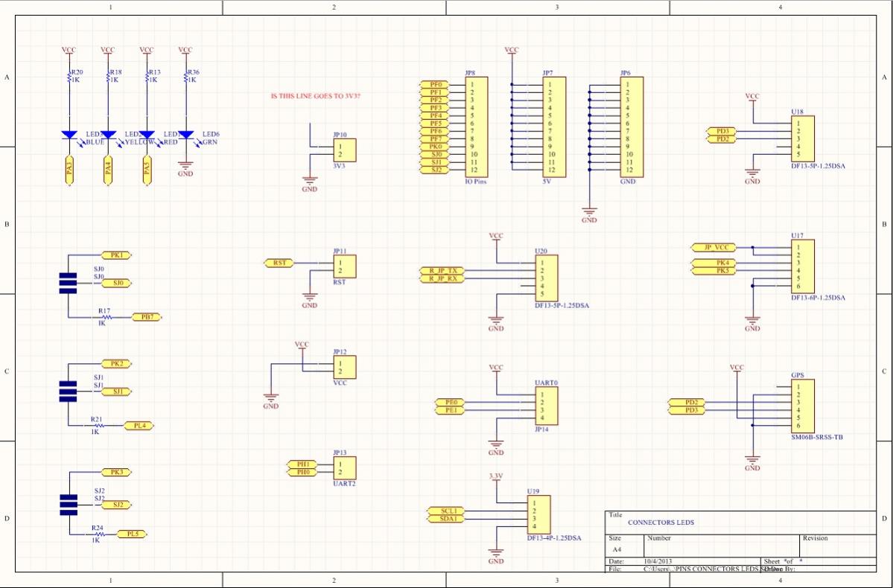Select the JP8 IO Pins header
The height and width of the screenshot is (588, 893).
tap(477, 127)
